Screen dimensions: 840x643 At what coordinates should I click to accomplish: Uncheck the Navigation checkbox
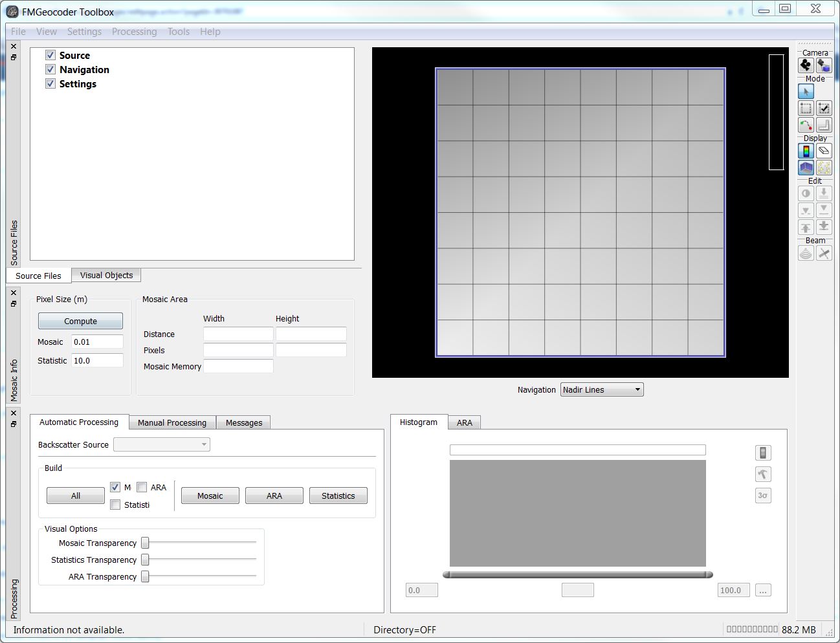[x=50, y=70]
